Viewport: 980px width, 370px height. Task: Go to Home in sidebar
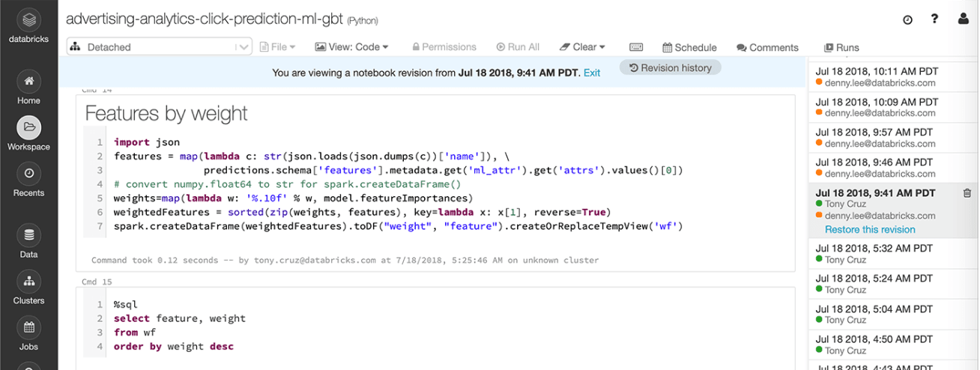tap(28, 82)
